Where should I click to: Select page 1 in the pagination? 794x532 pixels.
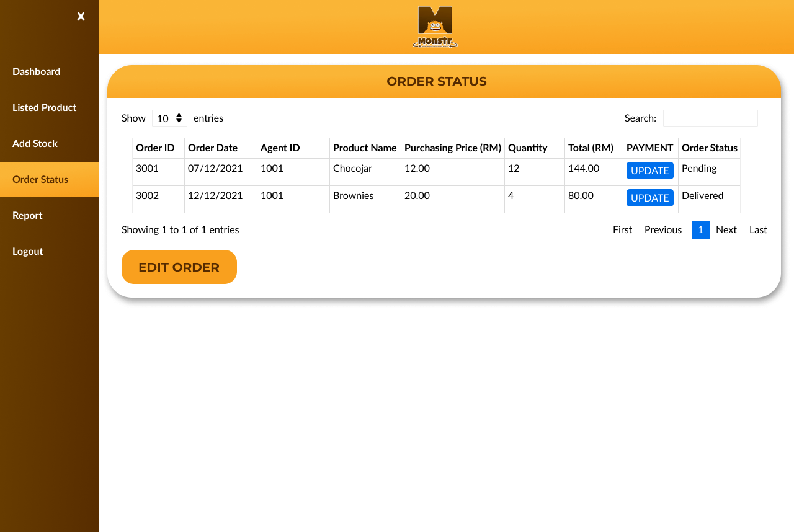point(700,229)
